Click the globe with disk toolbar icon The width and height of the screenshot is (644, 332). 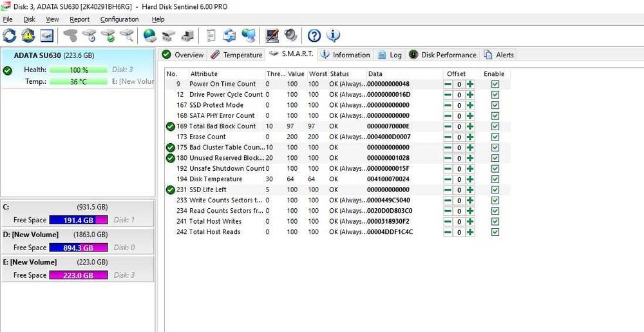pyautogui.click(x=150, y=35)
